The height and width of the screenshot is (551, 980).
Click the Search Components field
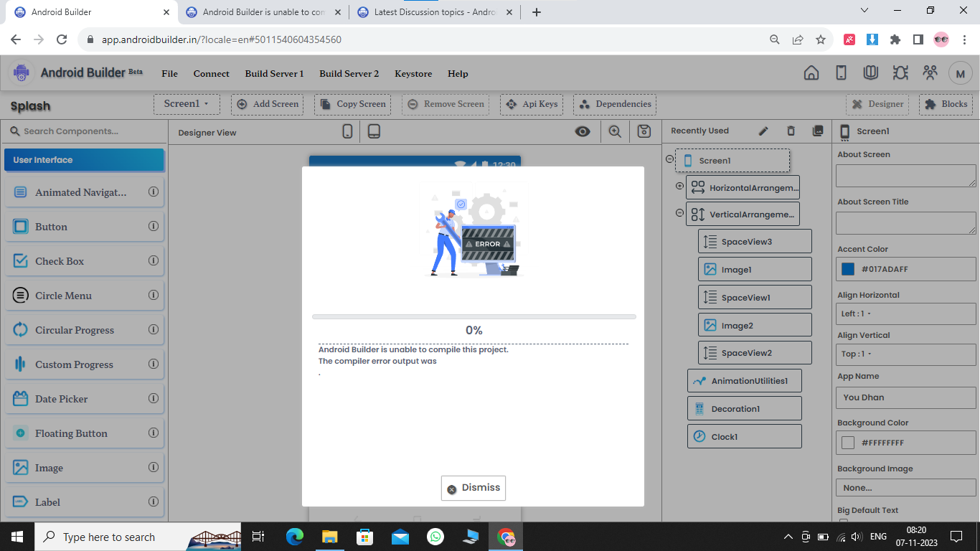tap(84, 131)
